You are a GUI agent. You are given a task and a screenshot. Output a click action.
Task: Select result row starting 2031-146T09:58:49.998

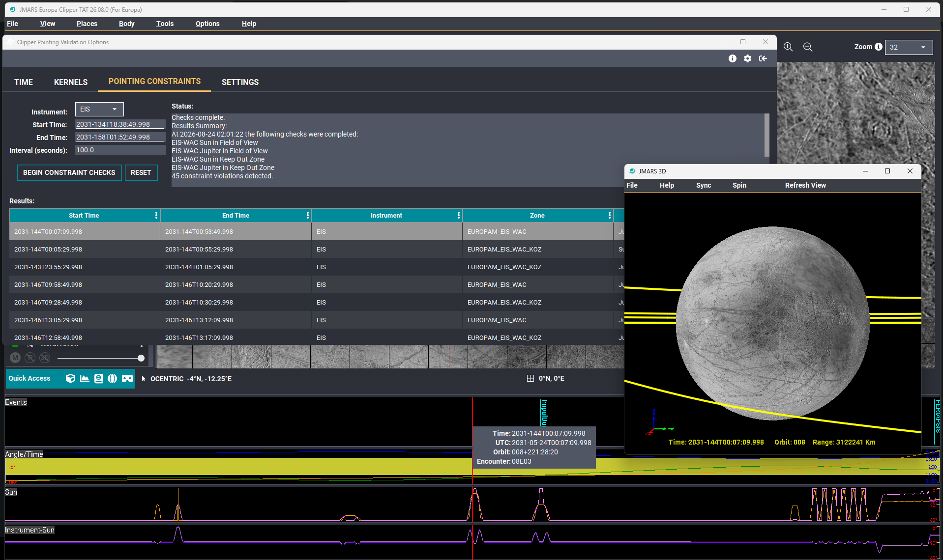pyautogui.click(x=317, y=284)
